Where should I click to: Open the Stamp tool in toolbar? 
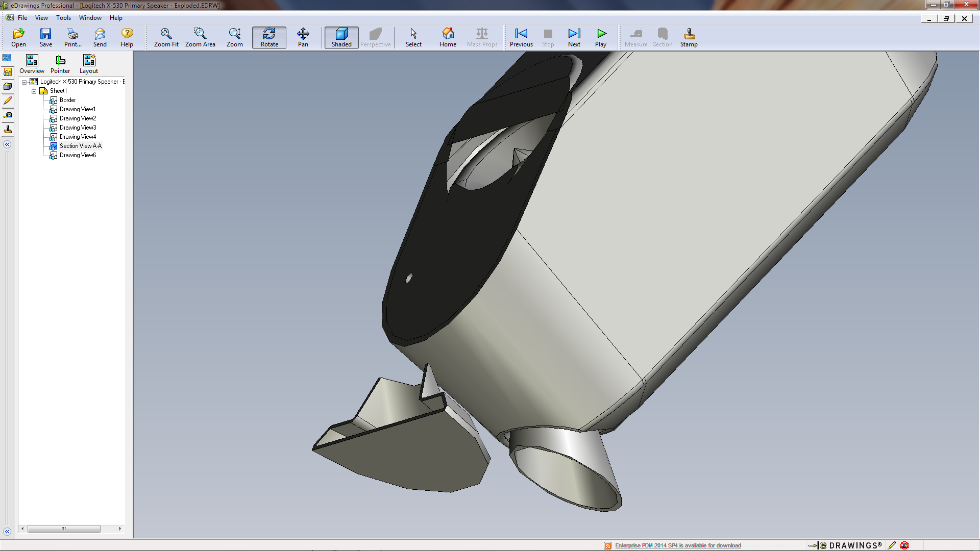point(689,37)
